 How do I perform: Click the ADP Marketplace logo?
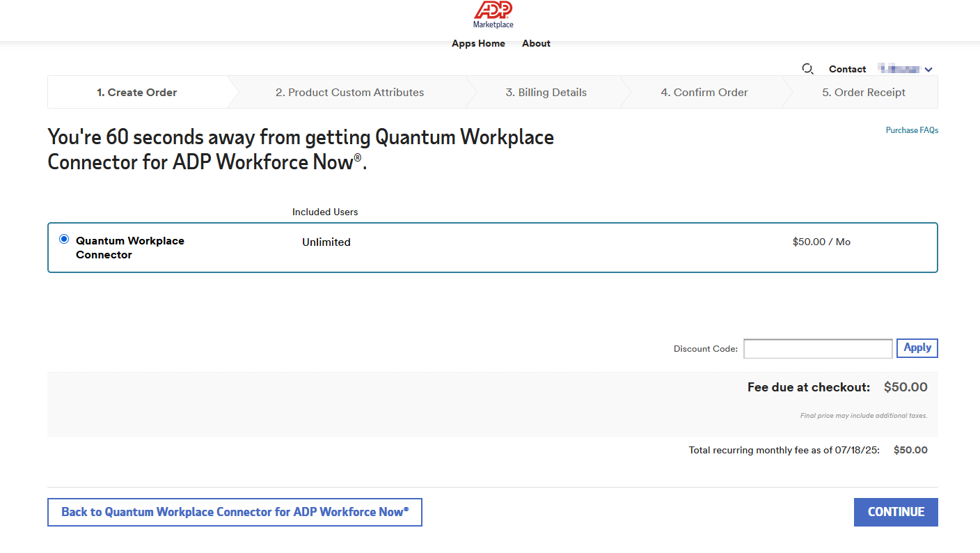click(x=493, y=14)
